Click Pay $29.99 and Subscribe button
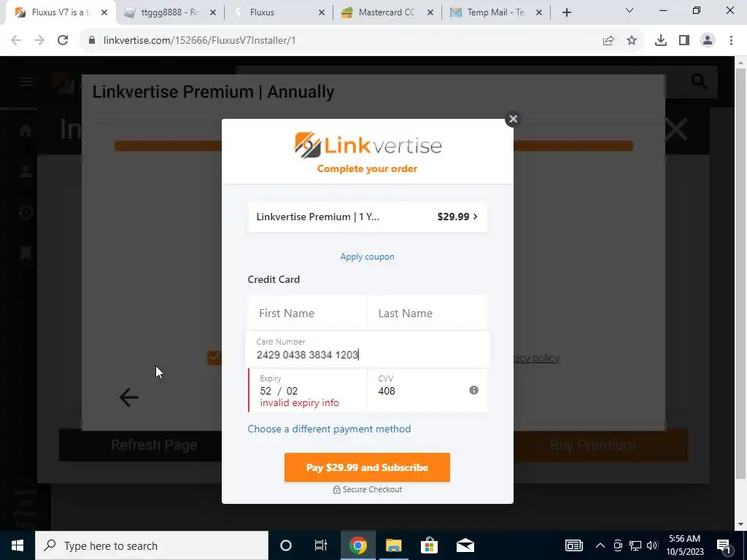 click(x=368, y=467)
